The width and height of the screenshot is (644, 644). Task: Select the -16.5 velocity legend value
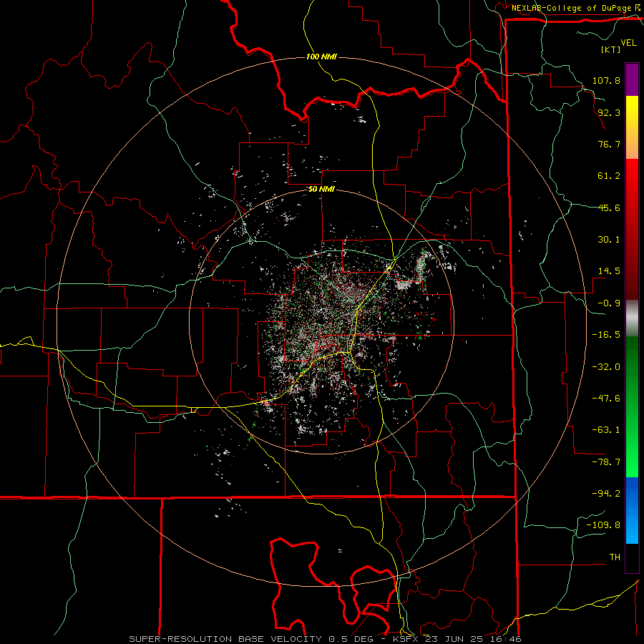[606, 335]
